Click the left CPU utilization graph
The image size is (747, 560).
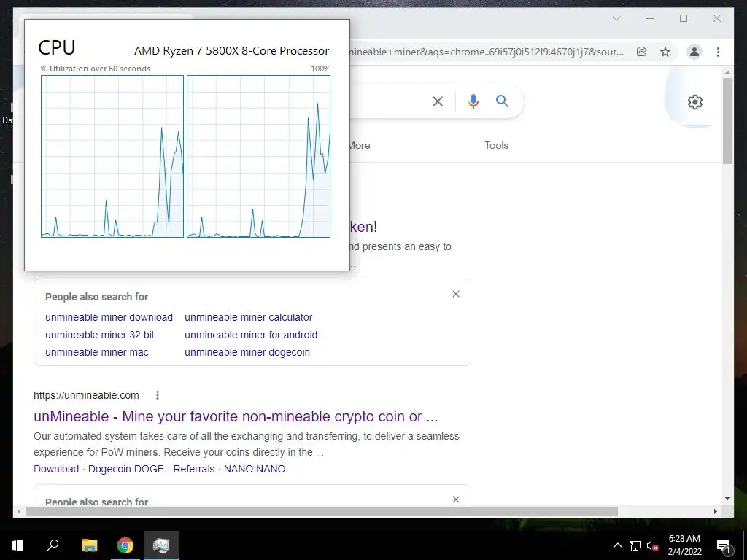point(112,156)
